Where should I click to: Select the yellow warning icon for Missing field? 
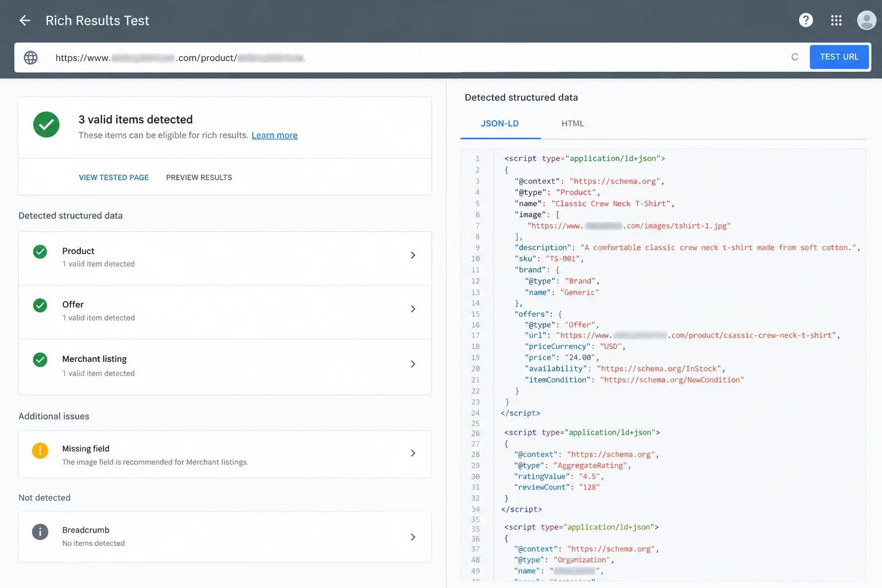40,451
